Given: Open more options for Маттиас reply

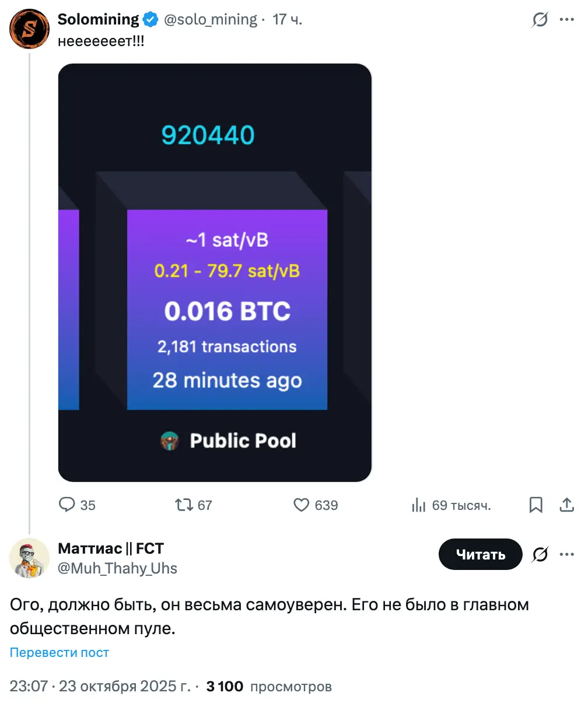Looking at the screenshot, I should tap(567, 554).
